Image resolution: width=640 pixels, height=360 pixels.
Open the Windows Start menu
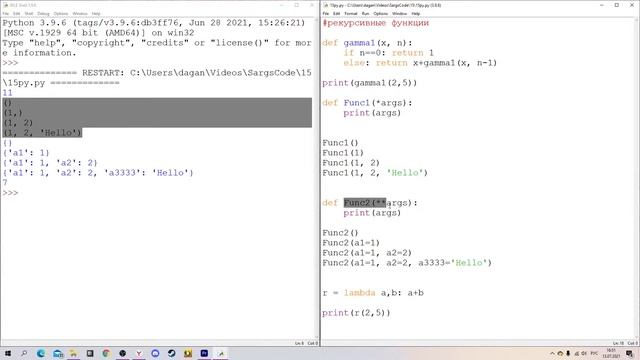(x=8, y=353)
